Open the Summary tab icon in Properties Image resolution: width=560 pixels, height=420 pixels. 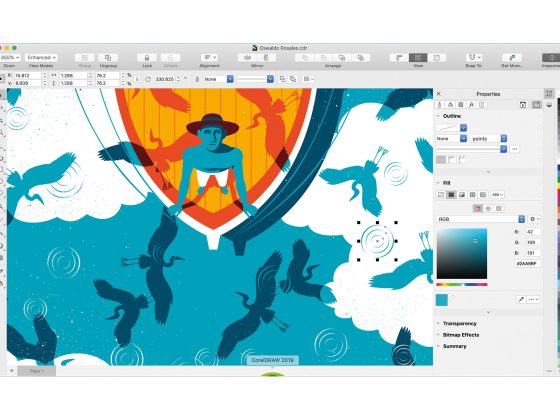pos(482,105)
